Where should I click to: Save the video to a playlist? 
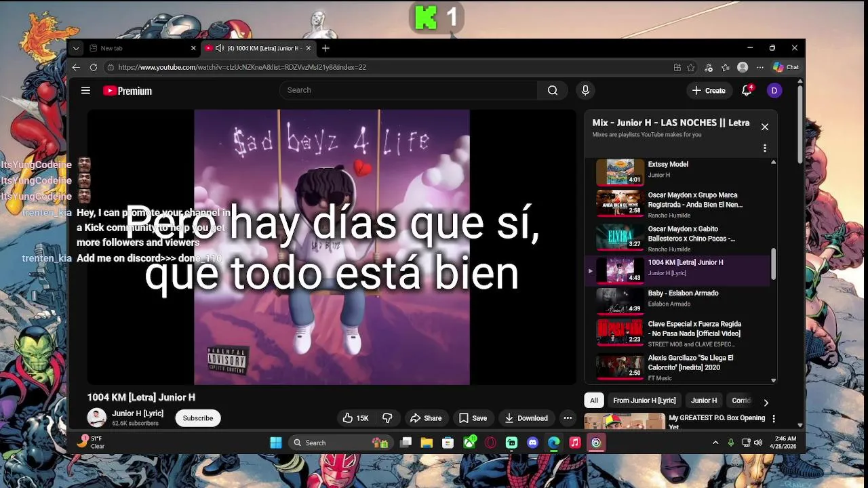(x=473, y=418)
